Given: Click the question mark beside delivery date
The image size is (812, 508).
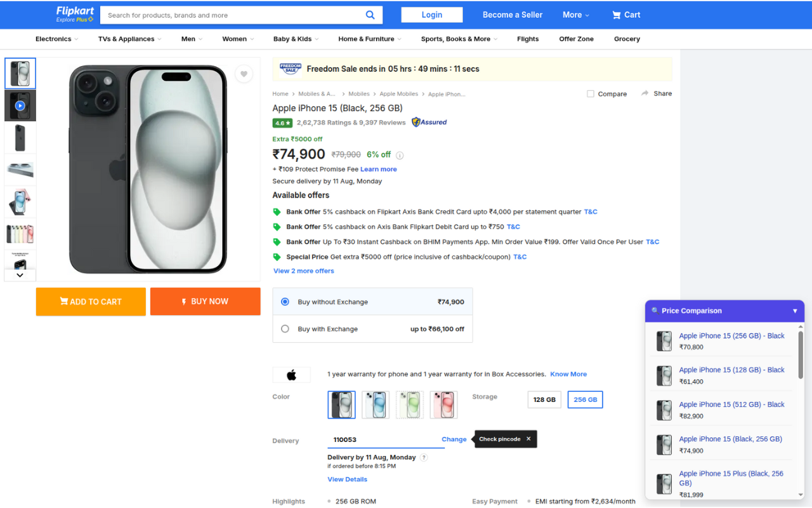Looking at the screenshot, I should [x=424, y=457].
